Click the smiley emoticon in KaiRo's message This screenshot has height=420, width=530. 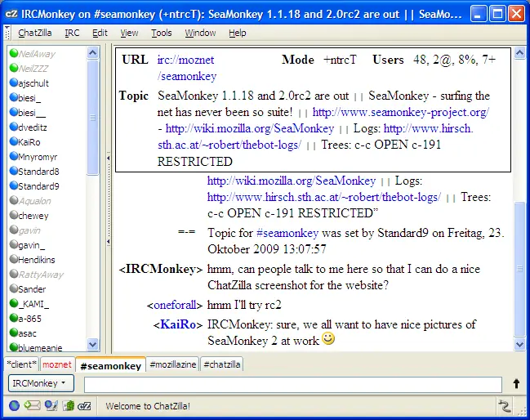[x=328, y=338]
